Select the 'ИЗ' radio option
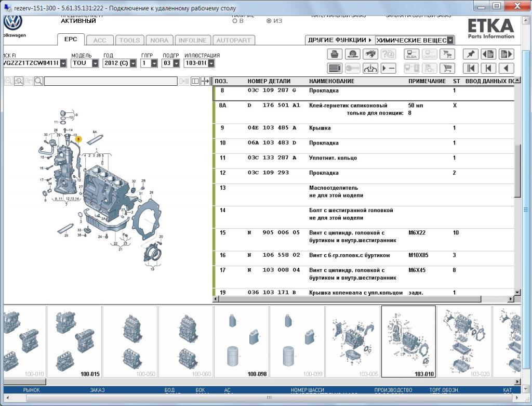The image size is (532, 406). coord(269,21)
